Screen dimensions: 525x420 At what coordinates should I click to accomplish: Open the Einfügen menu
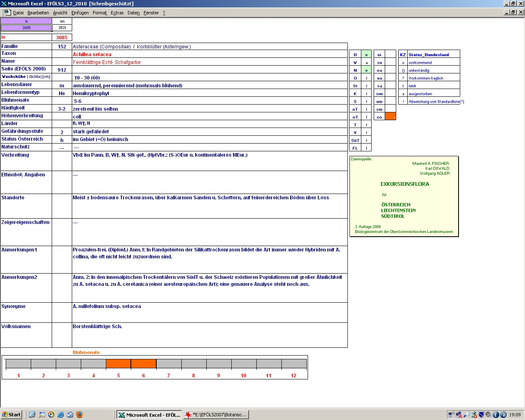click(80, 13)
